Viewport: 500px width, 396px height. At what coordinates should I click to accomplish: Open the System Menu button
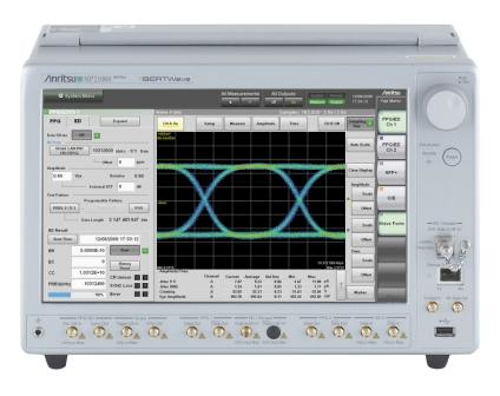(x=73, y=96)
